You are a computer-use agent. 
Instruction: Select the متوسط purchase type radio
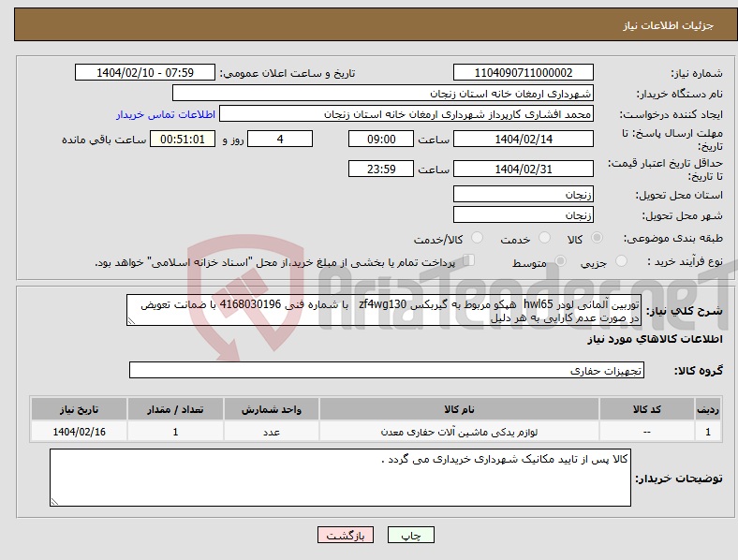[x=560, y=260]
